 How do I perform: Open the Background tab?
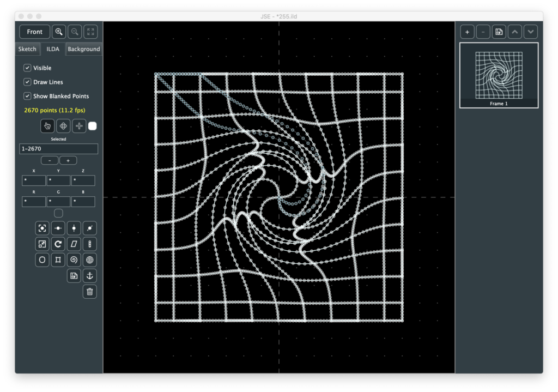[x=83, y=49]
